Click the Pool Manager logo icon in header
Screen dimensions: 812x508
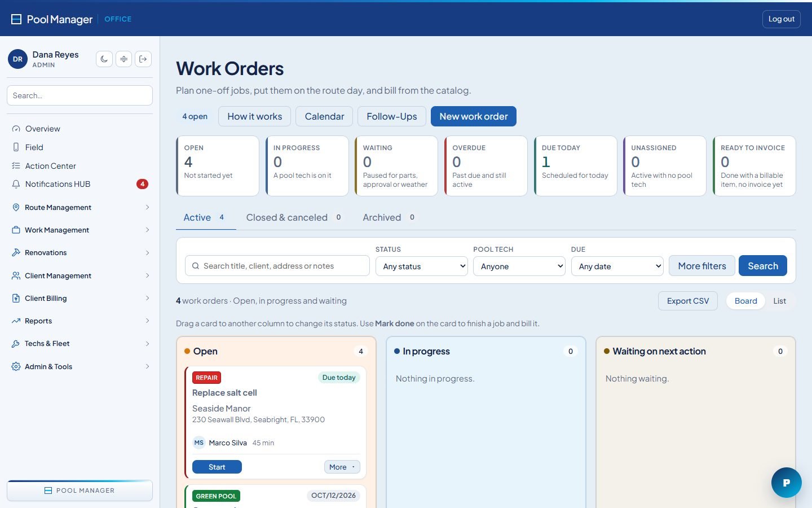16,19
